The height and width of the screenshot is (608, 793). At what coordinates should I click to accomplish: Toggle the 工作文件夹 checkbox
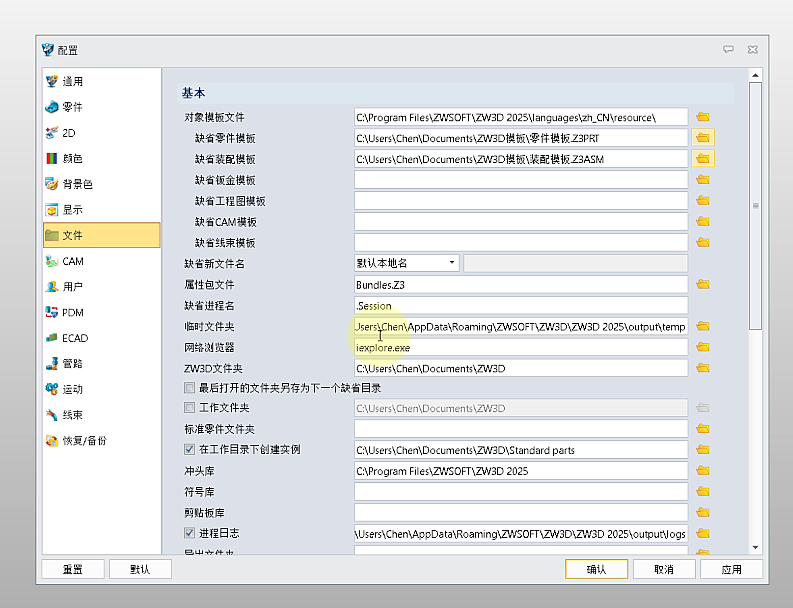[x=189, y=408]
